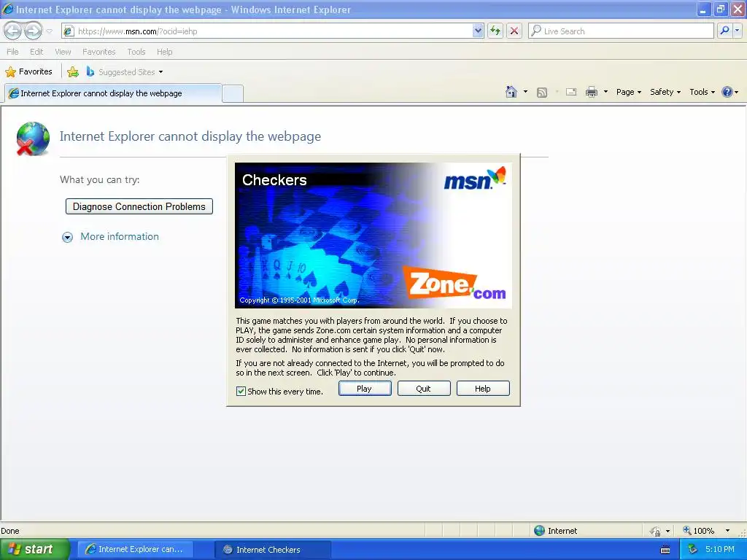Click the Internet zone status indicator
Screen dimensions: 747x560
pyautogui.click(x=555, y=531)
